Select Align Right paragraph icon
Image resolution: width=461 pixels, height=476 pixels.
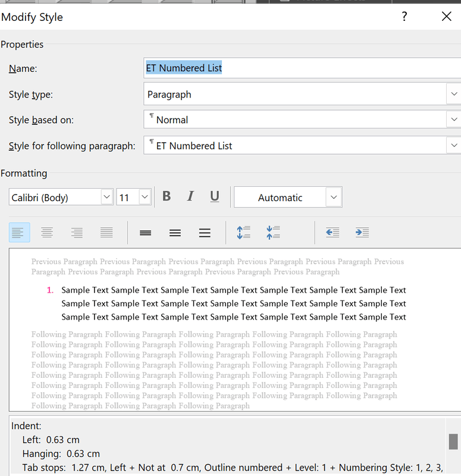(77, 233)
